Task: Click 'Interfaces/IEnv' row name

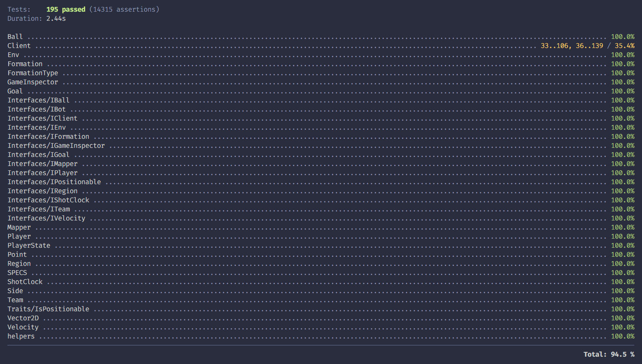Action: [x=37, y=128]
